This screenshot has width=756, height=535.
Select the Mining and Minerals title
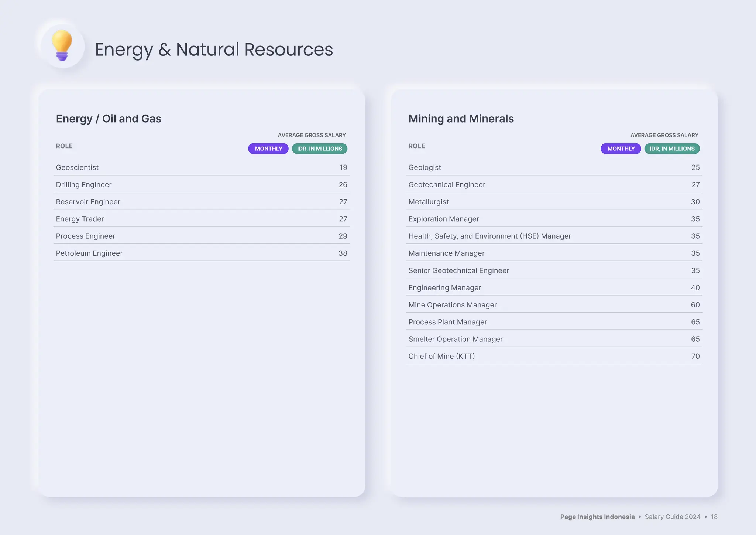point(461,119)
